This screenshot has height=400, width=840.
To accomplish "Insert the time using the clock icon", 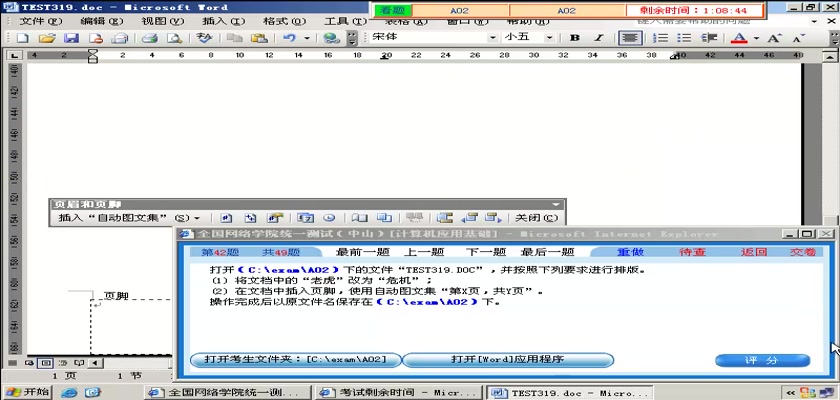I will pos(329,218).
